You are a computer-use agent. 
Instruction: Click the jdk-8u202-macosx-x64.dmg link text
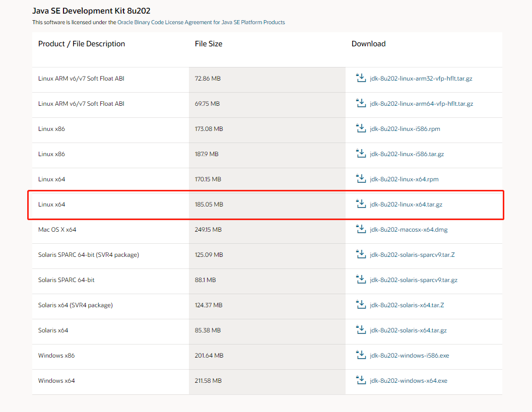pyautogui.click(x=408, y=230)
